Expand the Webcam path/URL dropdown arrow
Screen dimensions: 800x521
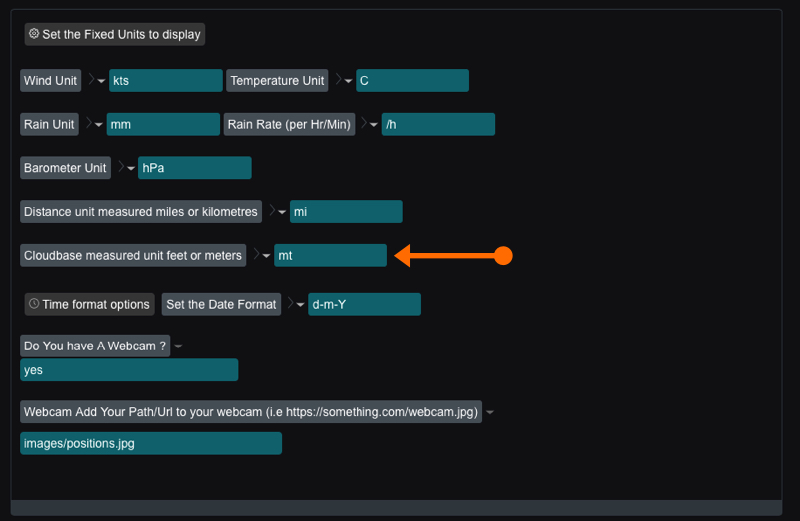(x=490, y=412)
